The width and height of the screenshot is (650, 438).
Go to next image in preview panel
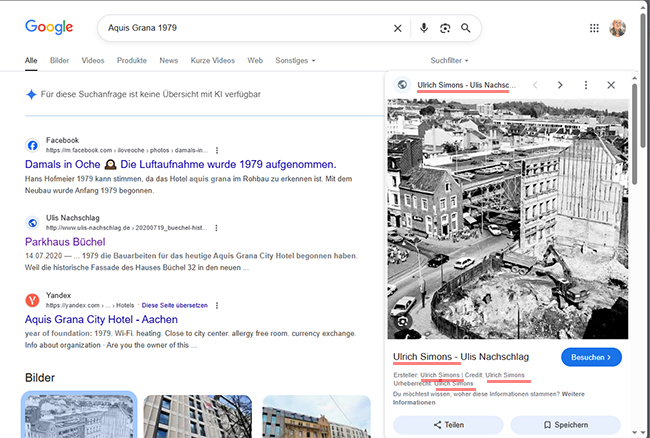click(x=560, y=85)
